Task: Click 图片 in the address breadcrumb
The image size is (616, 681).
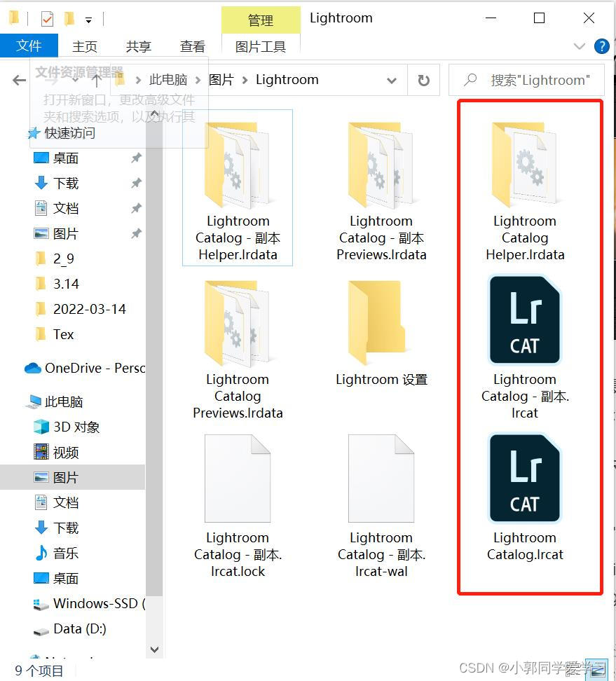Action: pyautogui.click(x=221, y=80)
